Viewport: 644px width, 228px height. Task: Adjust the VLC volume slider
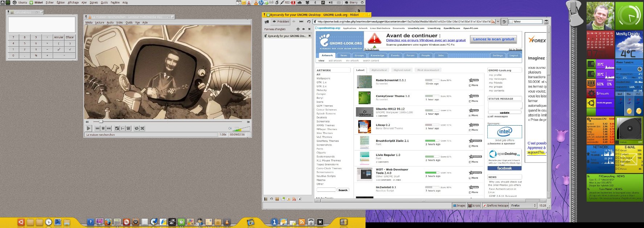tap(241, 128)
